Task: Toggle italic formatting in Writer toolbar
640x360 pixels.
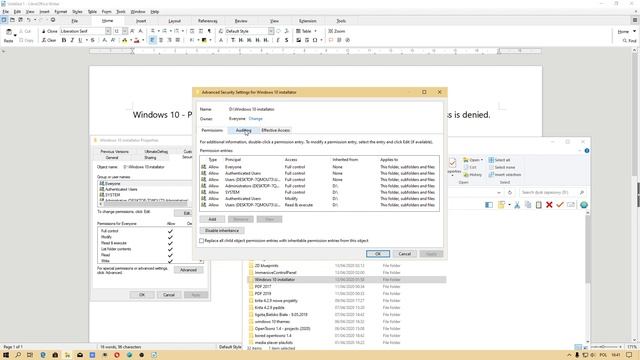Action: click(x=72, y=40)
